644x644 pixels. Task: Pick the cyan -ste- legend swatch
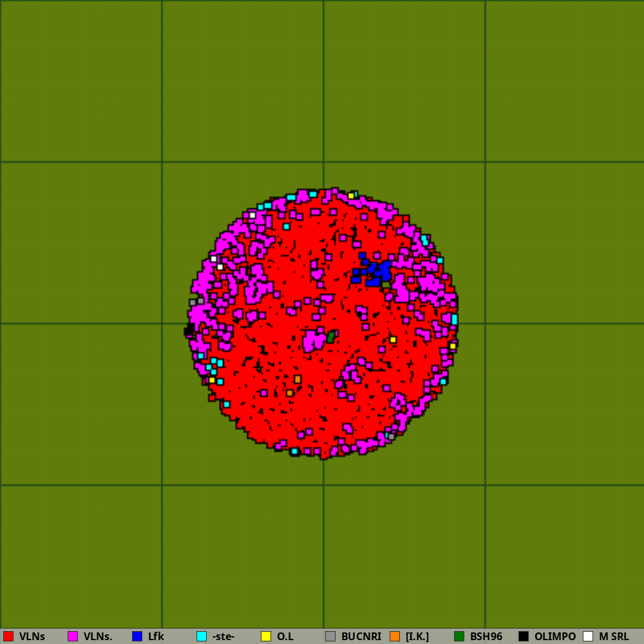point(202,636)
